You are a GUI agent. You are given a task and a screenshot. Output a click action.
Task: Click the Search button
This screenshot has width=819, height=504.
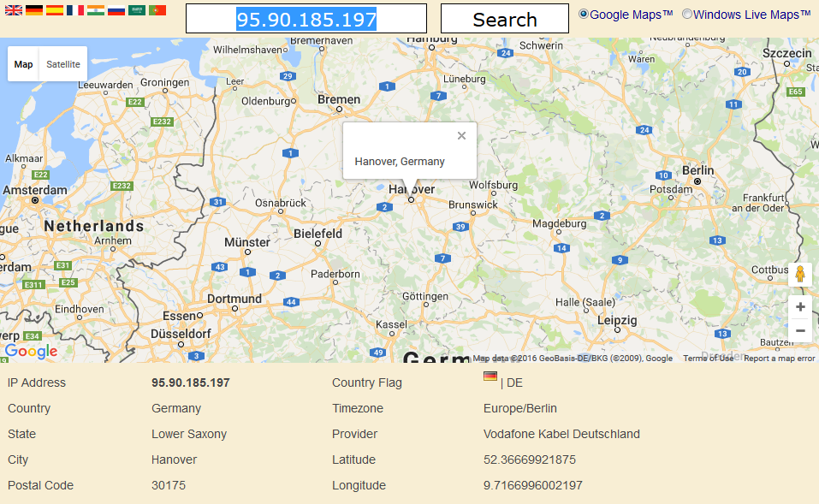tap(505, 19)
